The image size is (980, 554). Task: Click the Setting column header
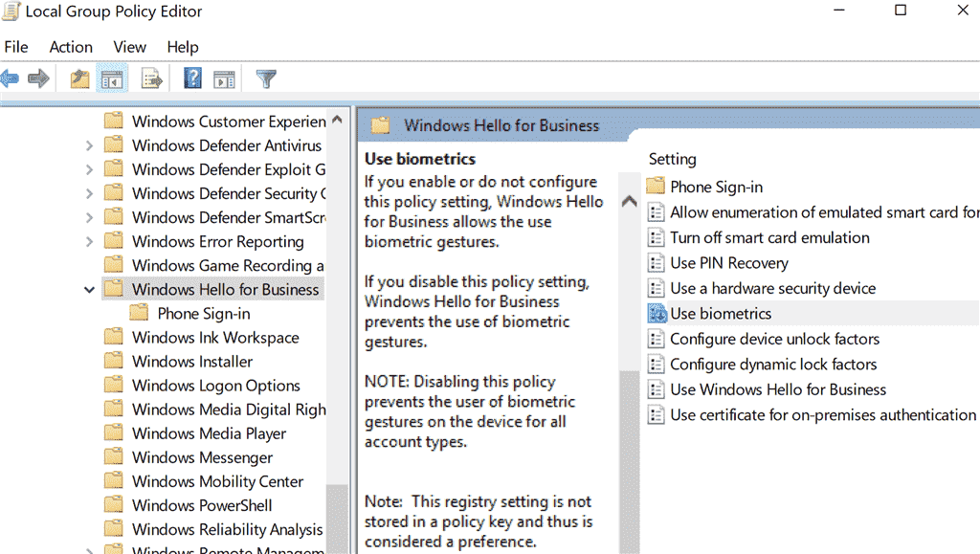pos(673,159)
